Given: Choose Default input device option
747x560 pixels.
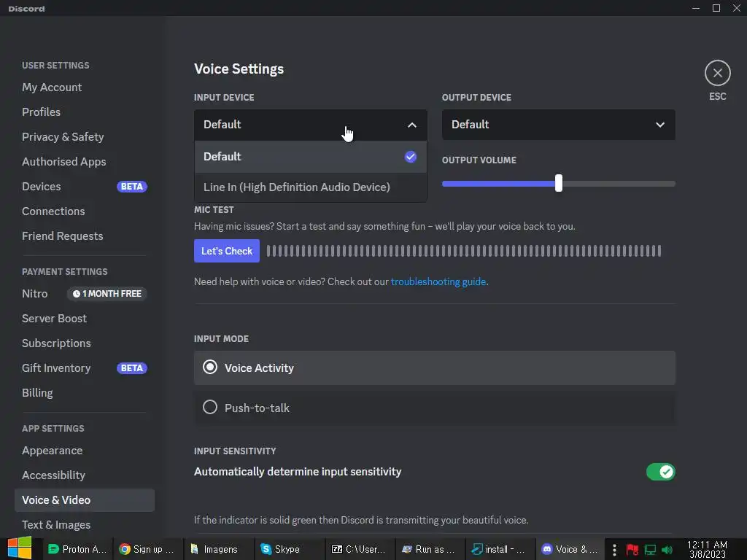Looking at the screenshot, I should pos(311,157).
